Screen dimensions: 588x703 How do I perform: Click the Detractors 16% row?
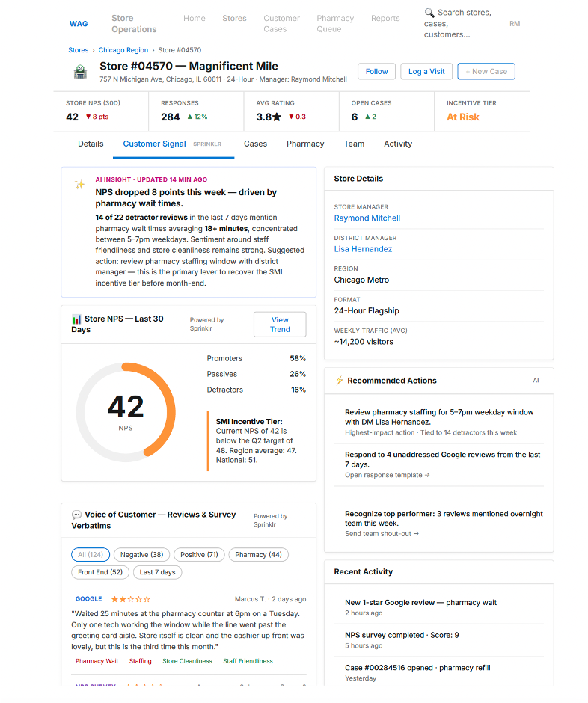click(256, 390)
